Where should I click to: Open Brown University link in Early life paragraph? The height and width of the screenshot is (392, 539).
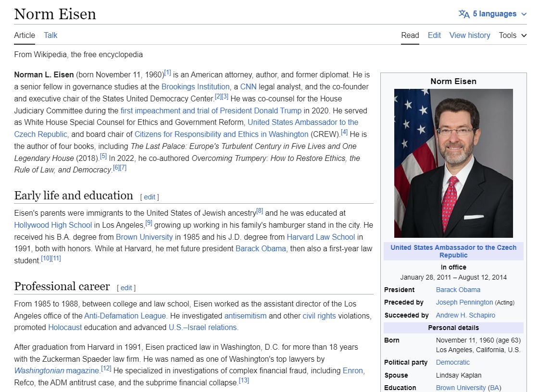[144, 237]
